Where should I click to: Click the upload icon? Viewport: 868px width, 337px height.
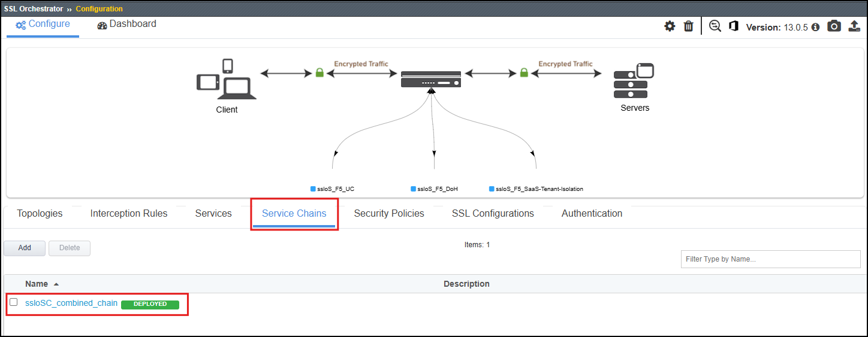(x=854, y=26)
